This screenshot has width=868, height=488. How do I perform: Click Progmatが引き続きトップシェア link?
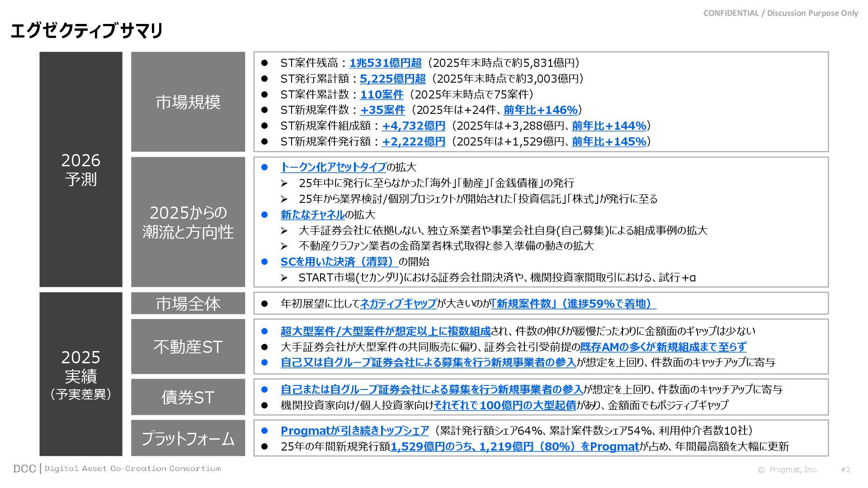click(x=354, y=431)
